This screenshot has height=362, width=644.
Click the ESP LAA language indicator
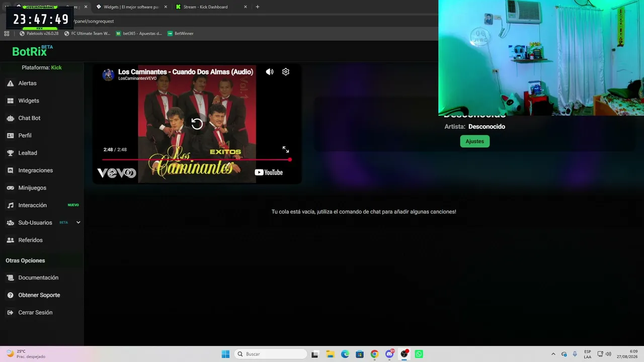click(588, 354)
